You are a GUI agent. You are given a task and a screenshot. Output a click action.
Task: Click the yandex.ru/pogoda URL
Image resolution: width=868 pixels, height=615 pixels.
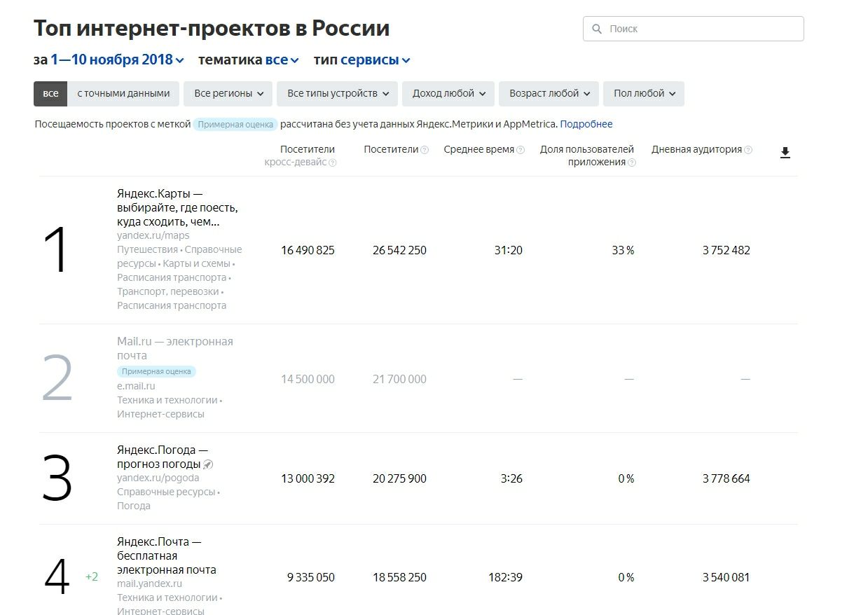[x=158, y=478]
